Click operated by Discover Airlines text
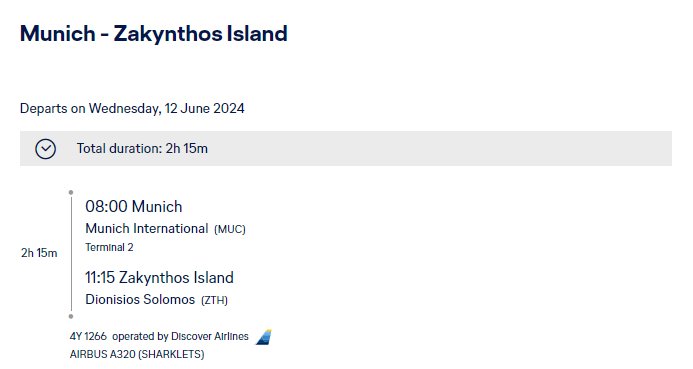 coord(180,336)
